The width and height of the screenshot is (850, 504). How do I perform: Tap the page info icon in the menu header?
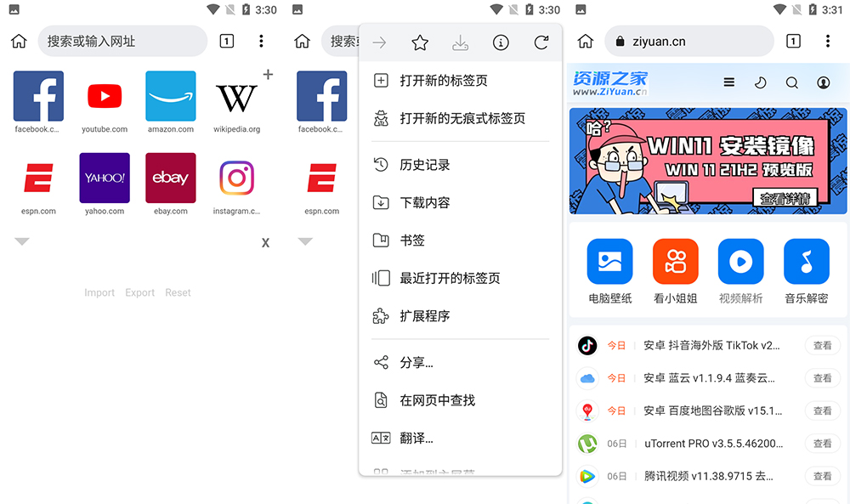(x=501, y=42)
